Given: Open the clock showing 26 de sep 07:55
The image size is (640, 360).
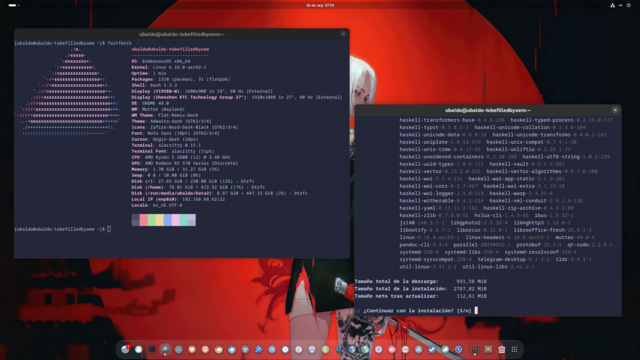Looking at the screenshot, I should [x=320, y=5].
